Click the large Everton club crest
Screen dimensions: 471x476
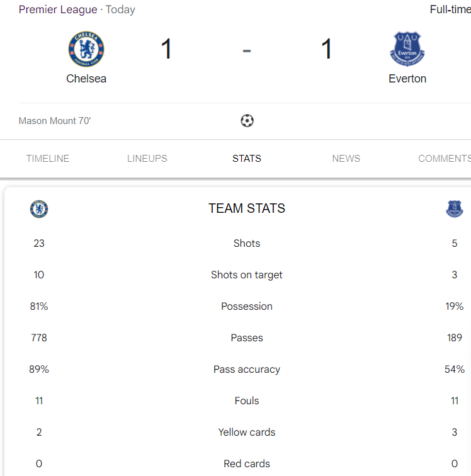[407, 50]
